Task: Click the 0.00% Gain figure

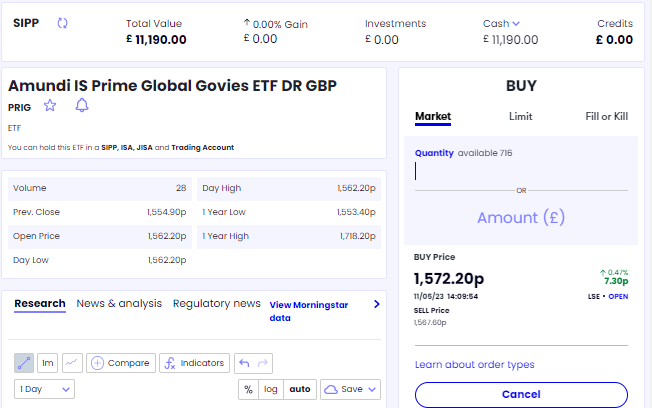Action: click(x=276, y=24)
